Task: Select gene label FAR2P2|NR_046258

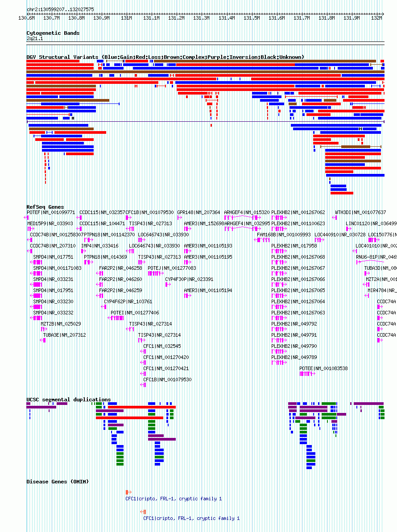Action: tap(121, 268)
